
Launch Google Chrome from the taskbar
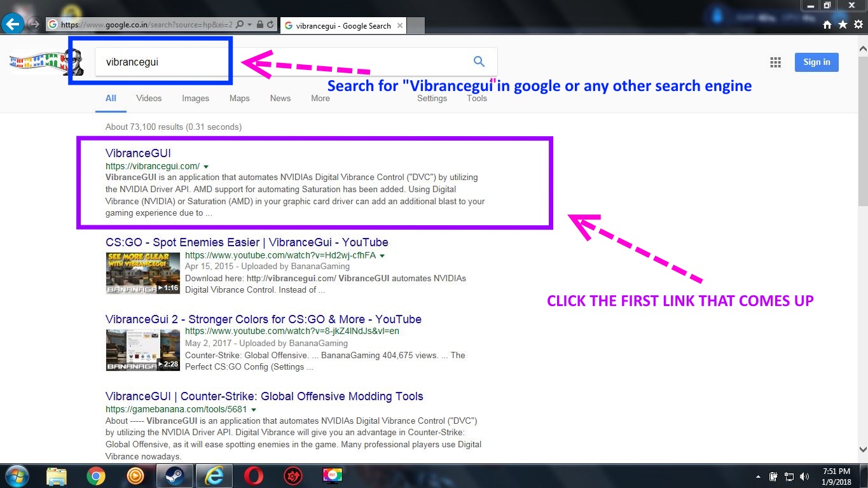pyautogui.click(x=96, y=475)
